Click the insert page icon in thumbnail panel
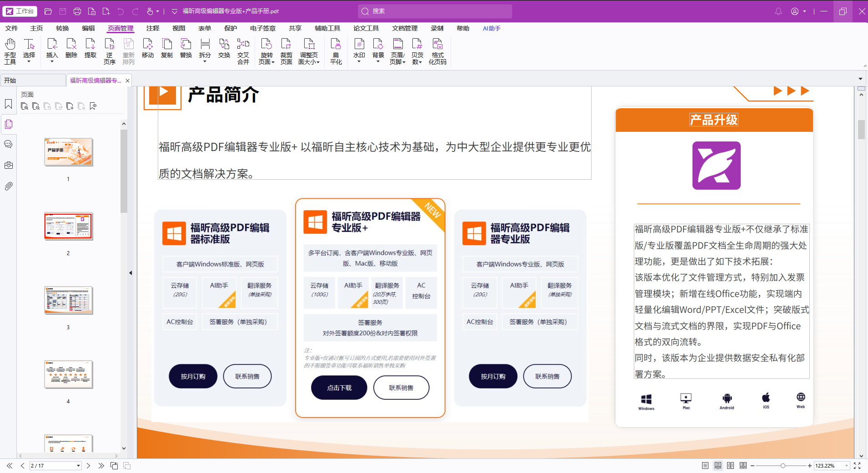 pyautogui.click(x=70, y=106)
